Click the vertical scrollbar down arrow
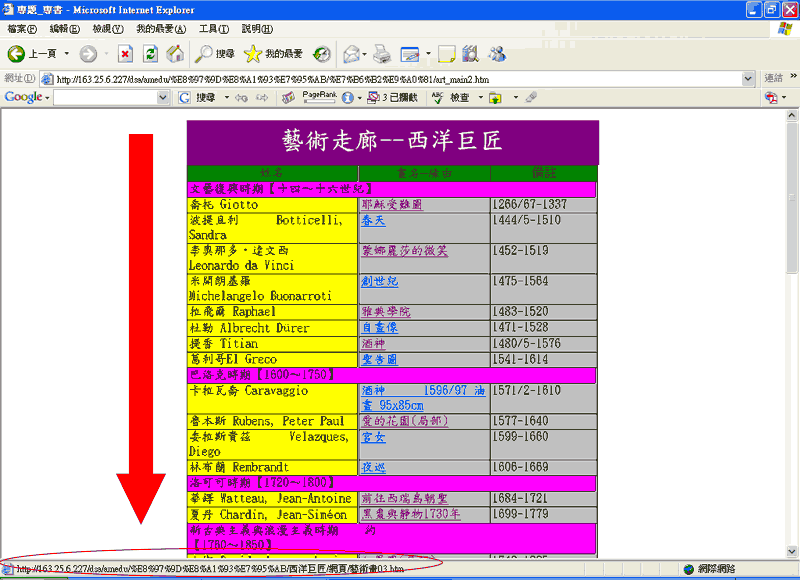800x580 pixels. tap(790, 552)
